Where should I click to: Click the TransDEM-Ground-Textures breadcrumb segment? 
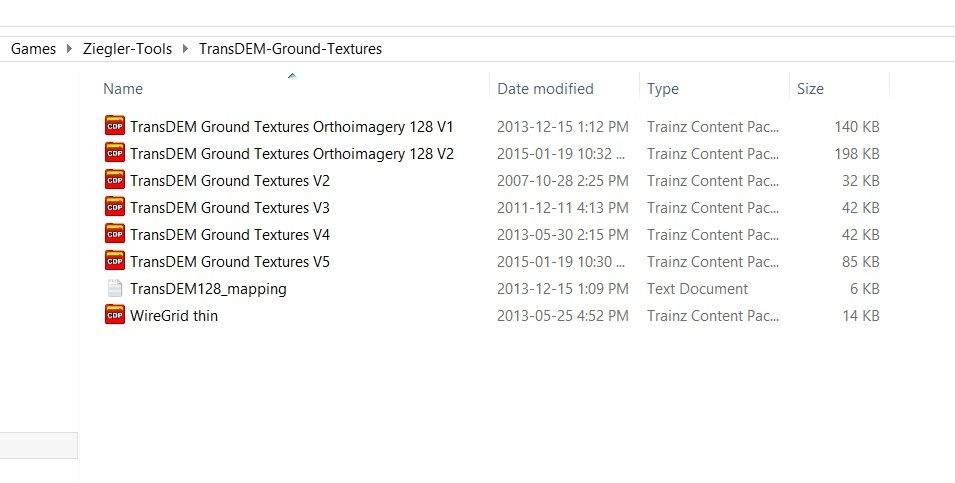(290, 48)
